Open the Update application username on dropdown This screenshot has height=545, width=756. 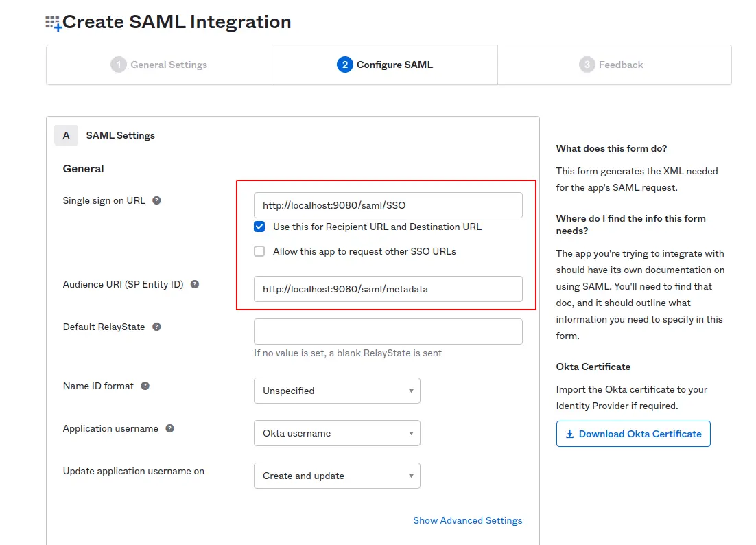[337, 476]
